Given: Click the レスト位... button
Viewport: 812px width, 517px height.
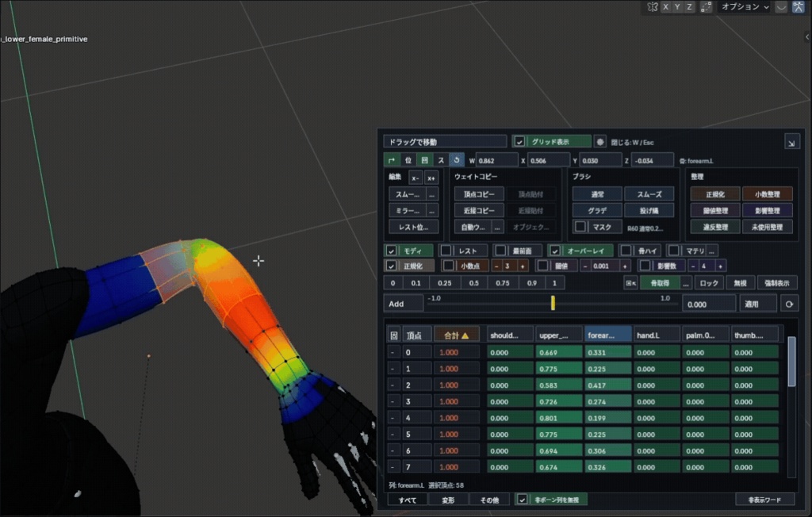Looking at the screenshot, I should point(413,228).
